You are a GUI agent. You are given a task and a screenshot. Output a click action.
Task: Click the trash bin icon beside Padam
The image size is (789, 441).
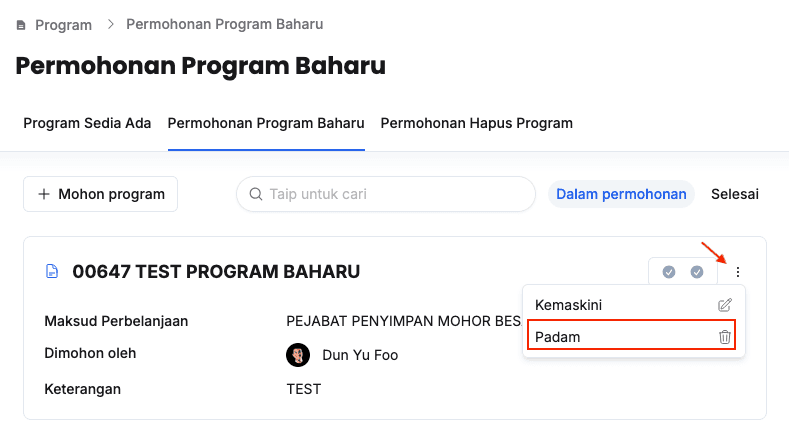click(x=725, y=337)
